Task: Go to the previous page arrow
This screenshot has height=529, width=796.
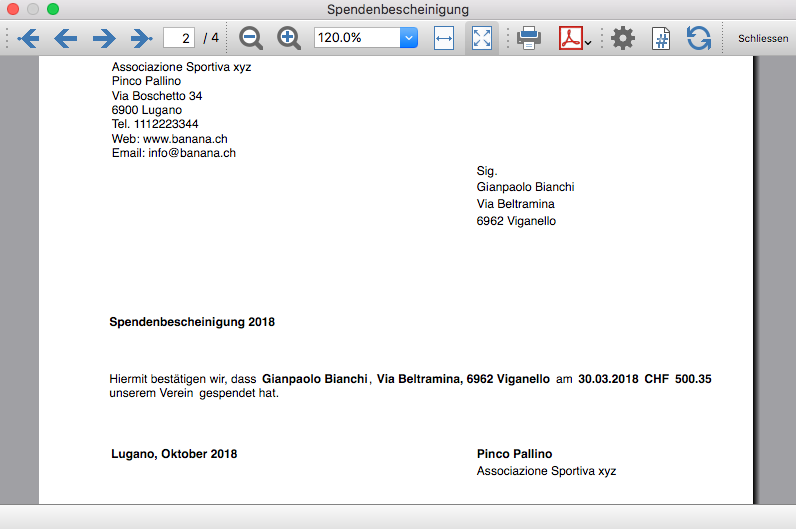Action: pos(65,38)
